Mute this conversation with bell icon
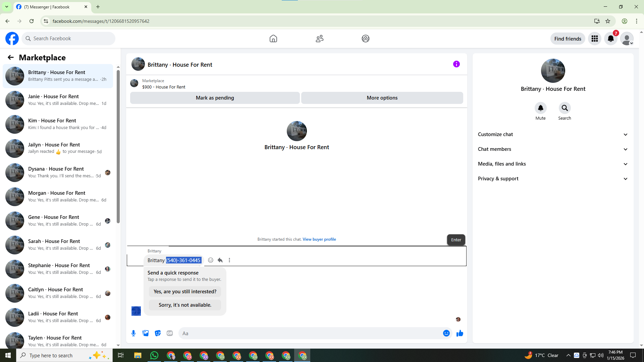This screenshot has height=362, width=644. 540,108
